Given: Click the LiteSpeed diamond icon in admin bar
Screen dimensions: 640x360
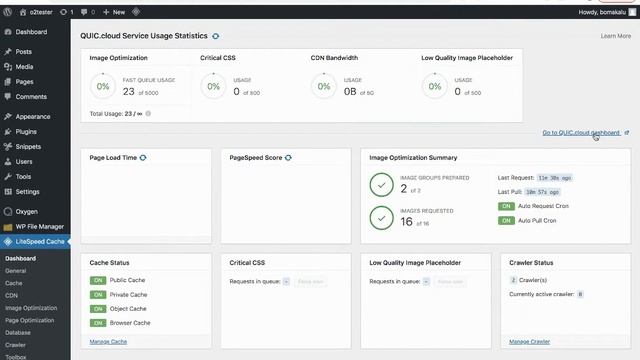Looking at the screenshot, I should point(136,12).
